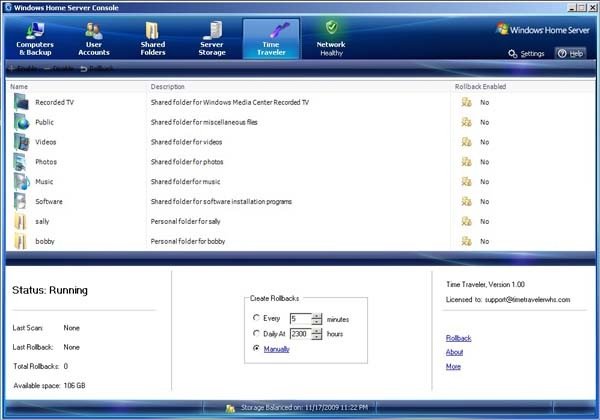Select the Manually radio button
This screenshot has width=600, height=420.
pos(256,348)
